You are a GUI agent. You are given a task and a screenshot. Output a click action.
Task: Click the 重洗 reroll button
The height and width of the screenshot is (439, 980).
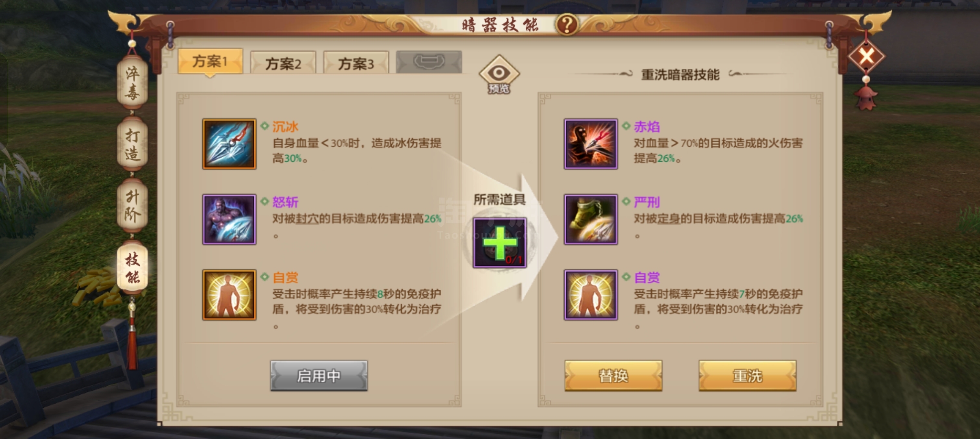click(x=747, y=376)
